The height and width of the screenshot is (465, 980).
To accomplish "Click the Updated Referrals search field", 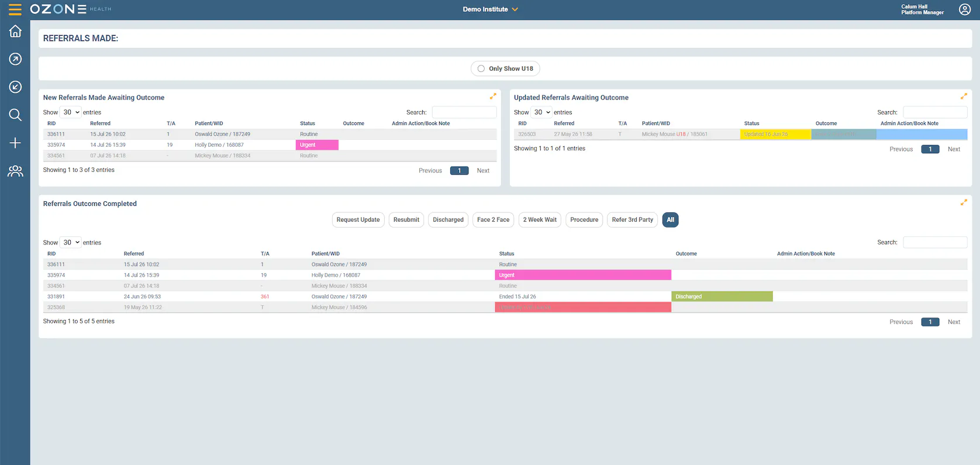I will tap(935, 112).
